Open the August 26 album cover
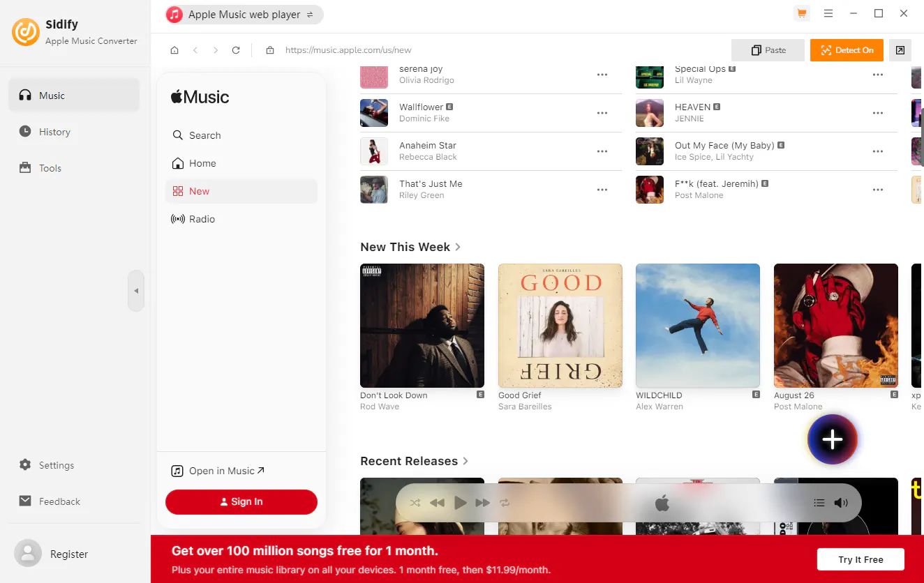This screenshot has height=583, width=924. tap(836, 326)
